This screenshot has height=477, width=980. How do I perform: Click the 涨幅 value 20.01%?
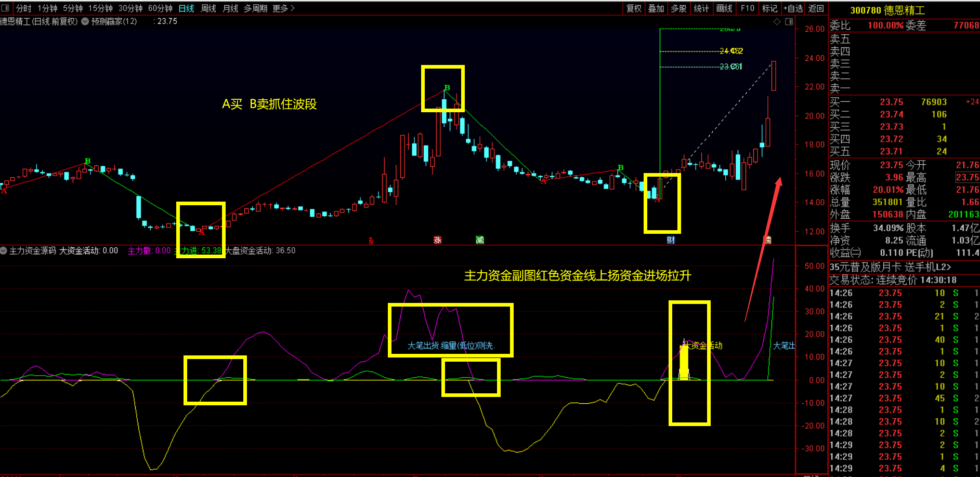click(x=888, y=190)
